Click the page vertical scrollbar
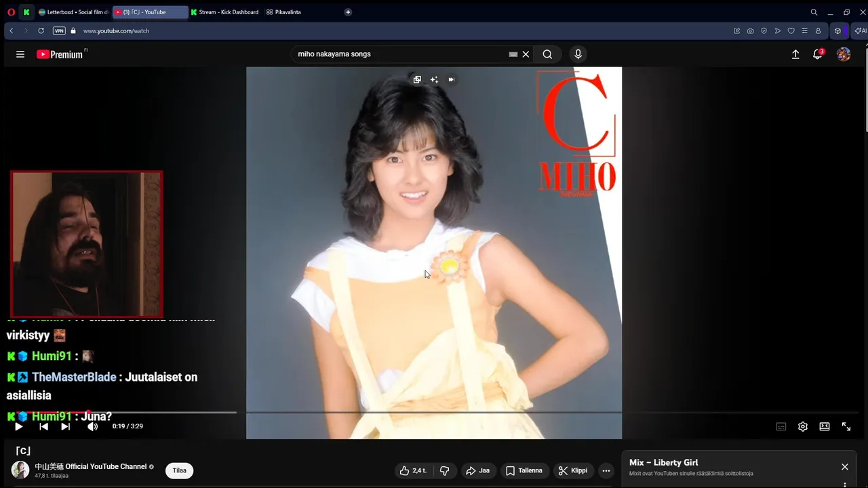 pyautogui.click(x=865, y=88)
